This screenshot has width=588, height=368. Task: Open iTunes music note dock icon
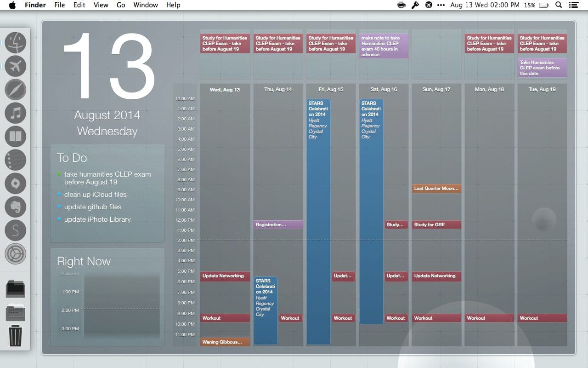click(16, 113)
